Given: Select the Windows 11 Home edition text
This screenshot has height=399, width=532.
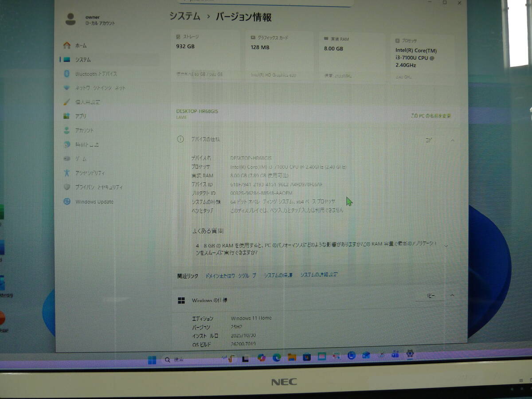Looking at the screenshot, I should coord(251,318).
